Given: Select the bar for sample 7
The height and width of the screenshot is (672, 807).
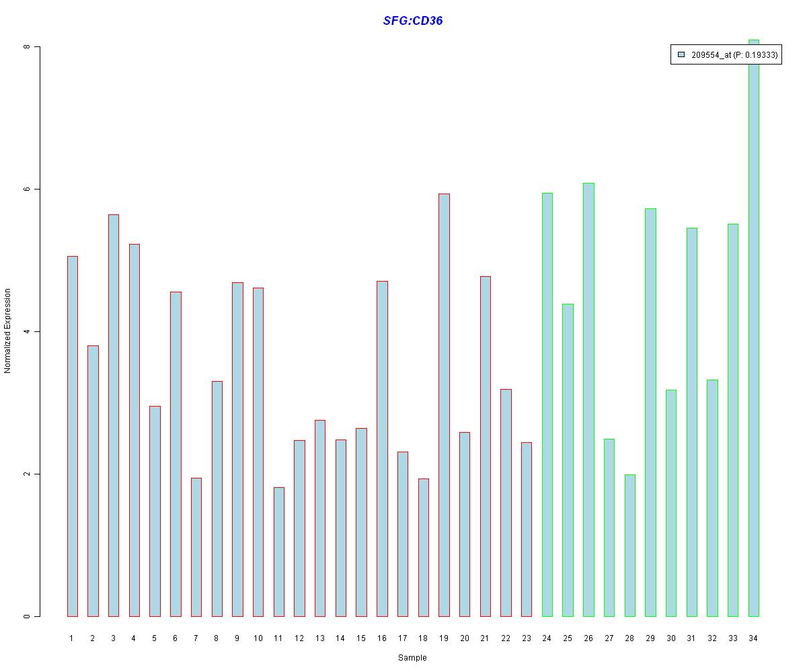Looking at the screenshot, I should 196,547.
